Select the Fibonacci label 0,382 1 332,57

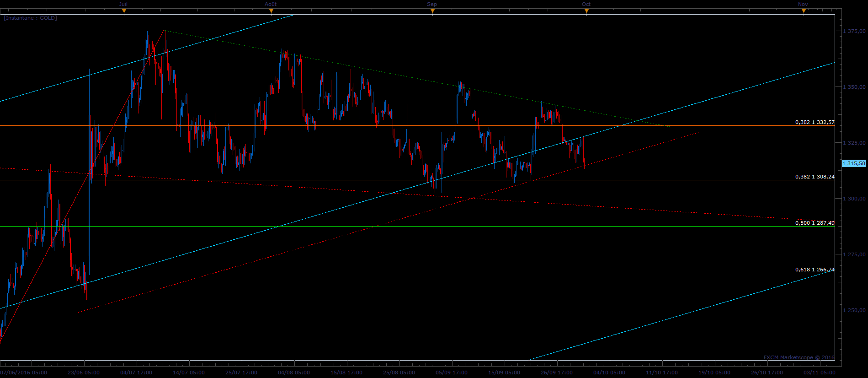pyautogui.click(x=815, y=122)
